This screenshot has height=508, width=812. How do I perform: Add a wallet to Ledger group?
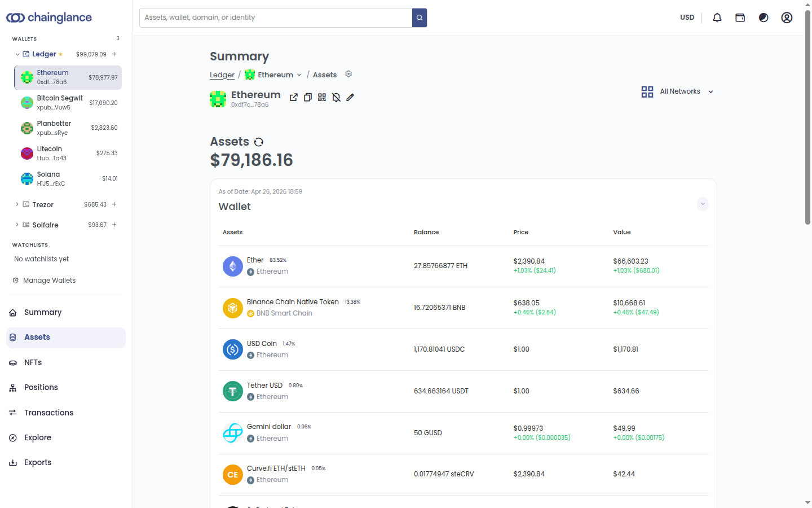[114, 54]
